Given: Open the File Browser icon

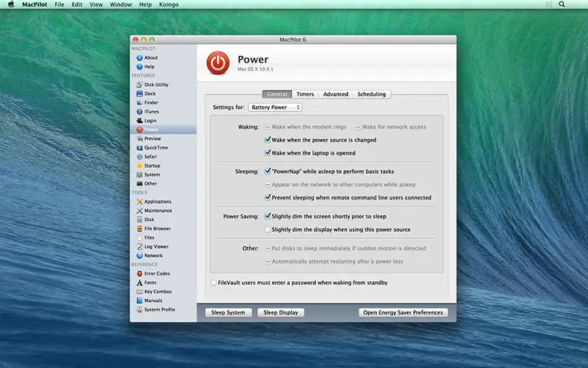Looking at the screenshot, I should (140, 229).
